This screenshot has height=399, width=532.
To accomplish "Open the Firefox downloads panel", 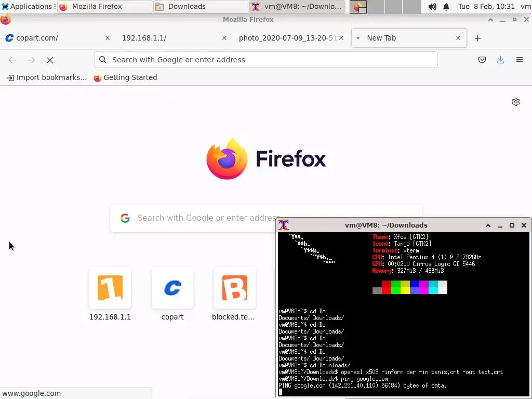I will (500, 60).
